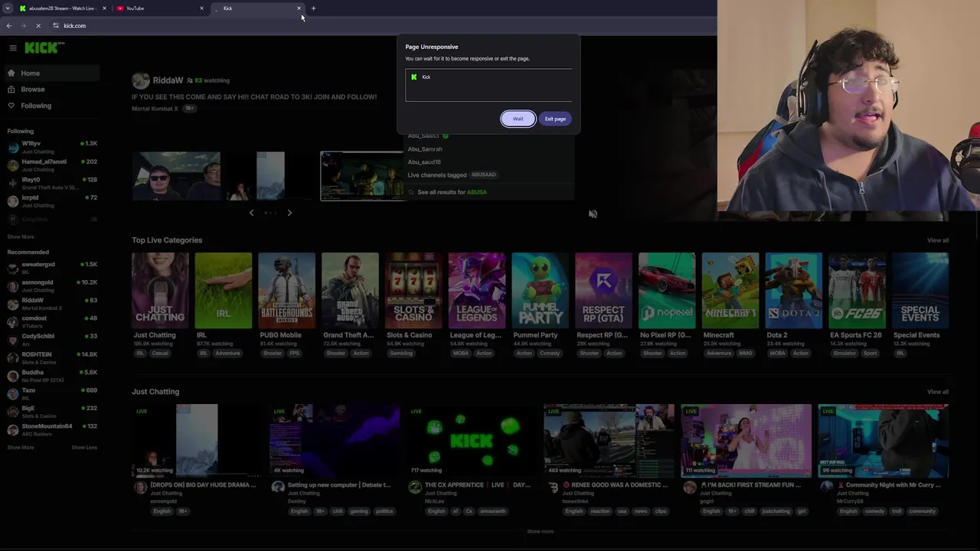The width and height of the screenshot is (980, 551).
Task: Click Wait in Page Unresponsive dialog
Action: (x=518, y=119)
